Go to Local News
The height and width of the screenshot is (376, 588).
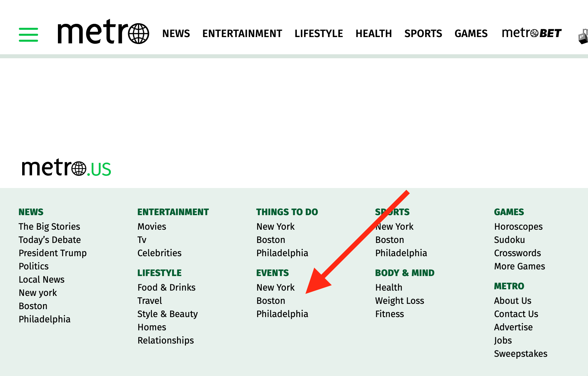42,280
